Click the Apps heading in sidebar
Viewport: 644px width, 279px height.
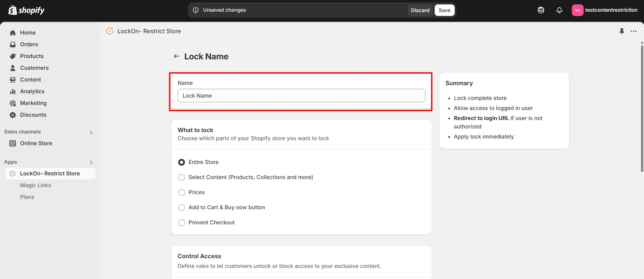[10, 162]
